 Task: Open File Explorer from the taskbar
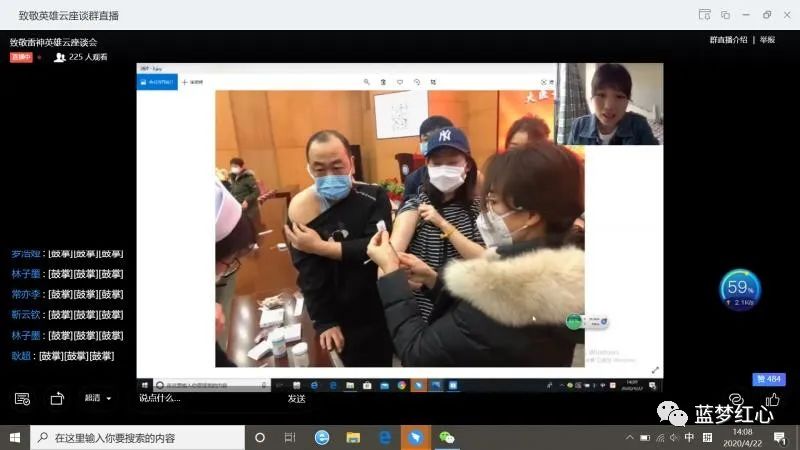tap(353, 438)
